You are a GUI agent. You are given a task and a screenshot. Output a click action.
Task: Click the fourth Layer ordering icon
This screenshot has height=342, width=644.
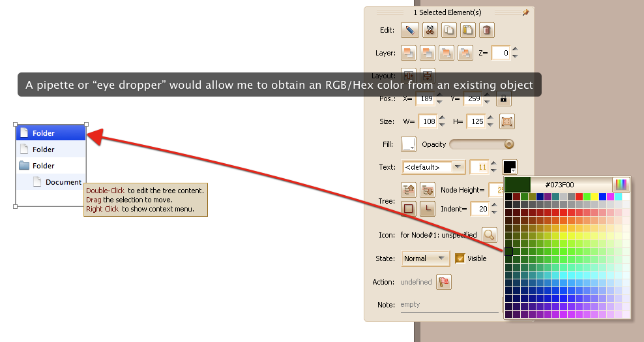click(465, 53)
